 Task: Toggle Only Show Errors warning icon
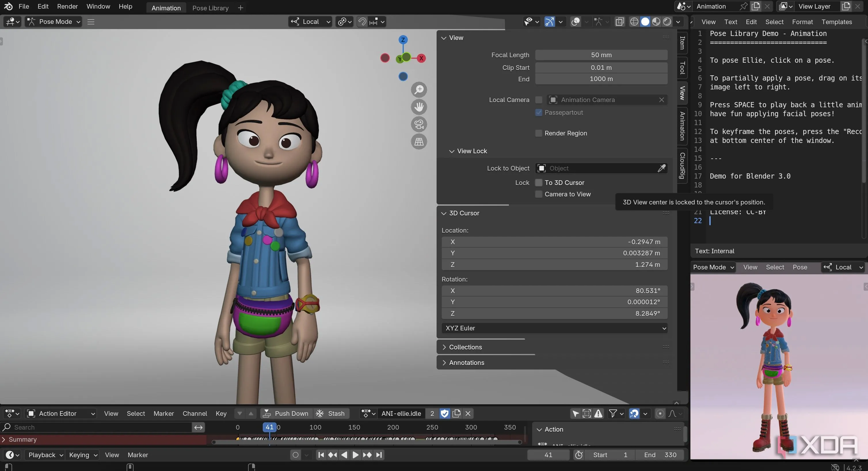point(598,413)
